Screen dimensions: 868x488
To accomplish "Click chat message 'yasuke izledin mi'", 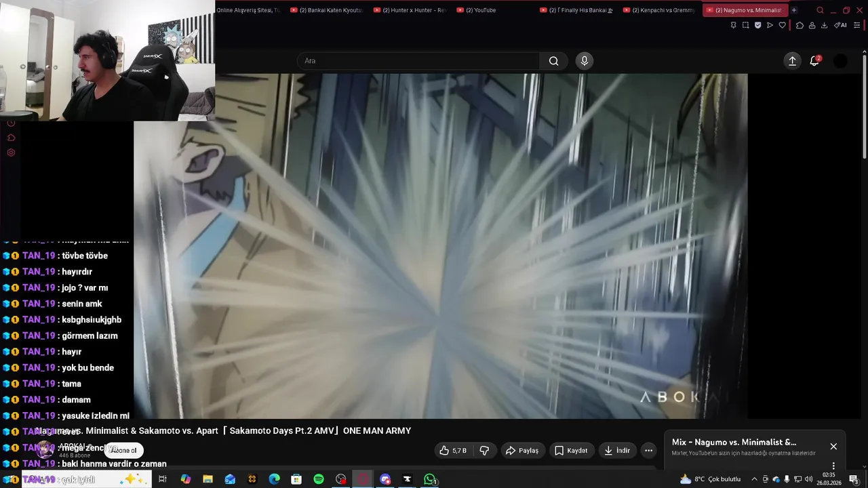I will pyautogui.click(x=96, y=416).
